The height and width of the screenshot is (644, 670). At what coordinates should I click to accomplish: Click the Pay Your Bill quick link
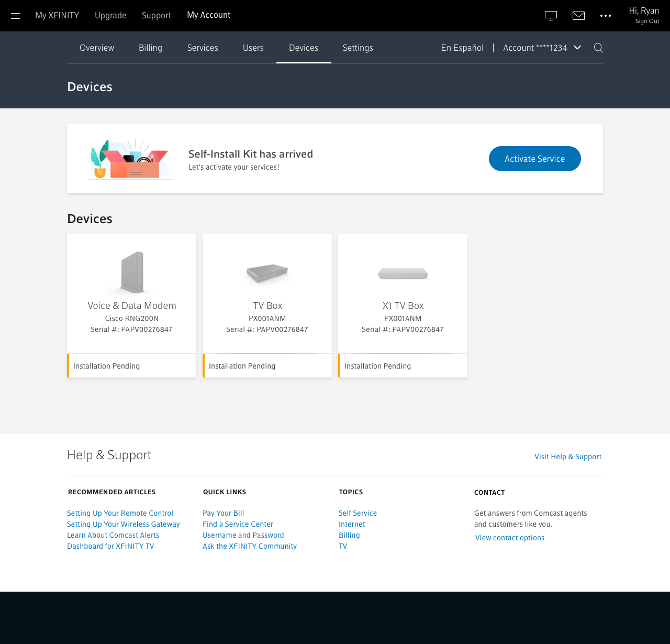[224, 513]
